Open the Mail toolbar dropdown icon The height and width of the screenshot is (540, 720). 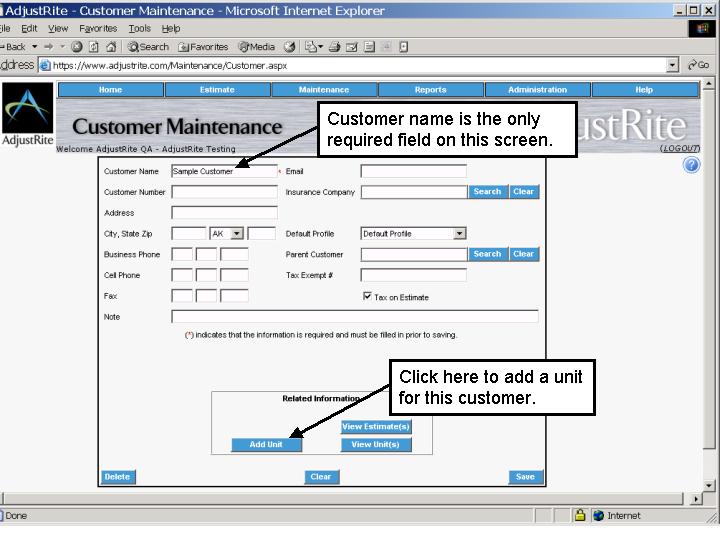click(314, 47)
